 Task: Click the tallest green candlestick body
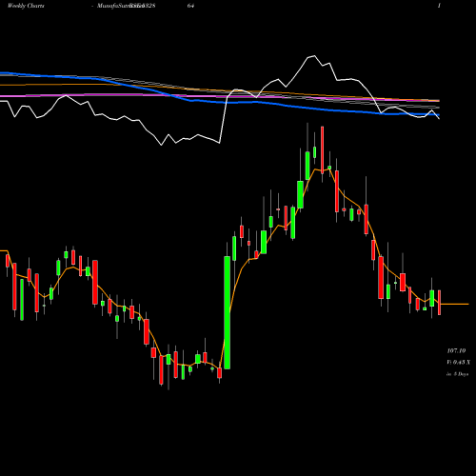(x=228, y=312)
